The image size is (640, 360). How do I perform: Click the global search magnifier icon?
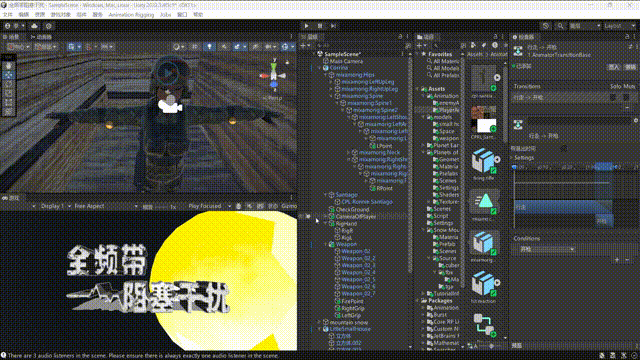[560, 26]
